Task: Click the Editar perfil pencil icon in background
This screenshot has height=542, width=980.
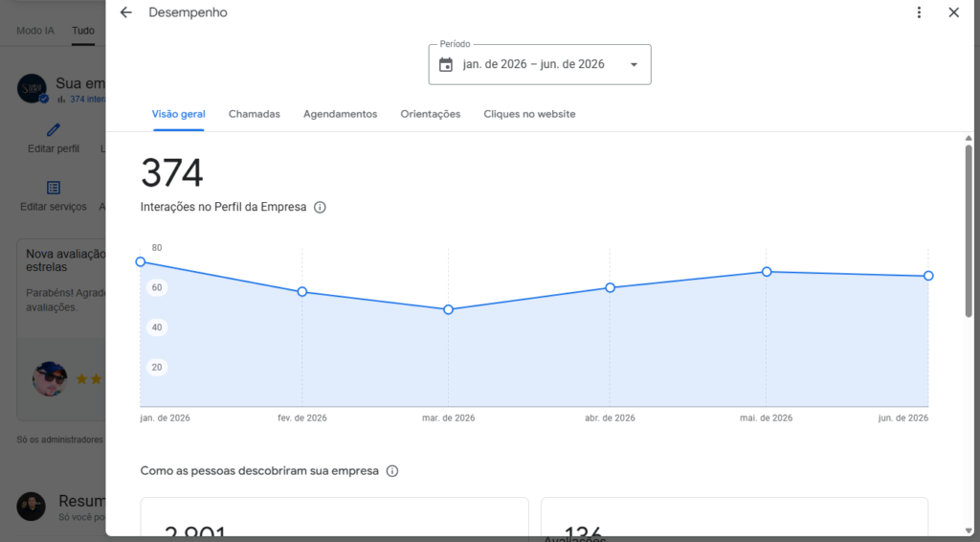Action: tap(54, 129)
